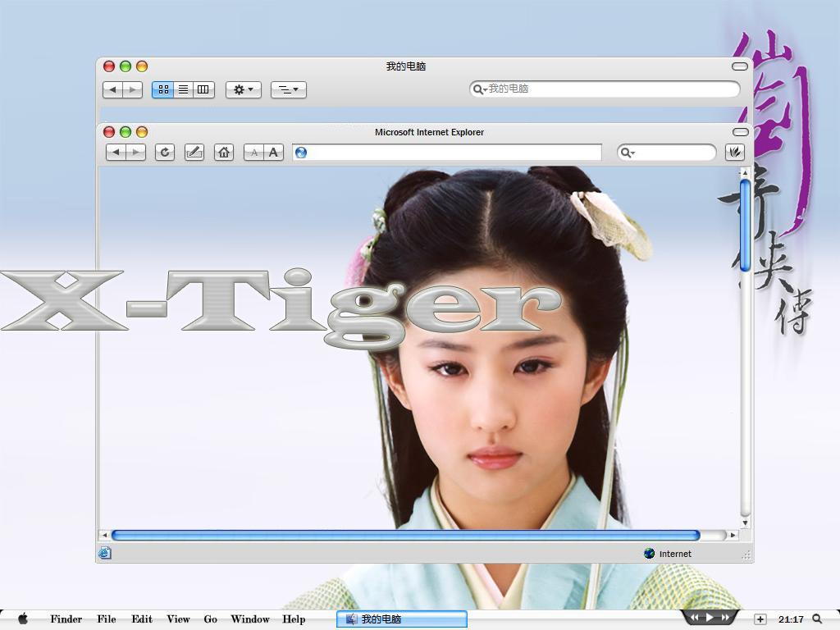The width and height of the screenshot is (840, 630).
Task: Click the horizontal scrollbar in browser window
Action: pyautogui.click(x=405, y=536)
